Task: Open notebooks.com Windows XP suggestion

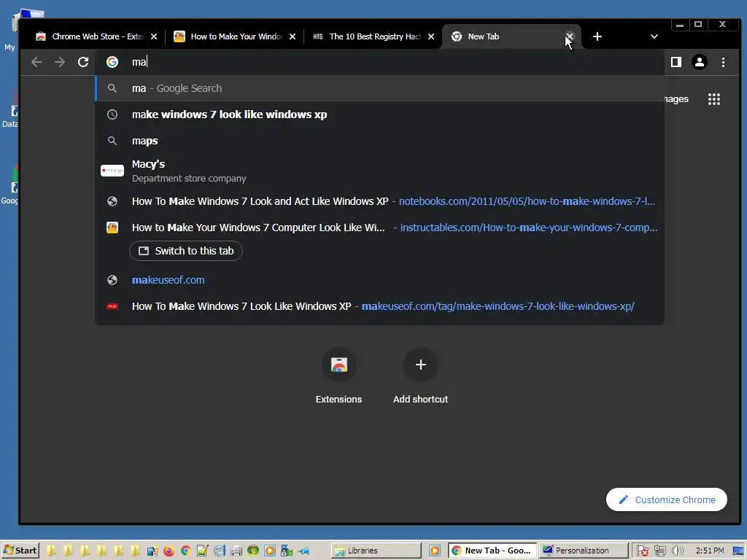Action: click(379, 201)
